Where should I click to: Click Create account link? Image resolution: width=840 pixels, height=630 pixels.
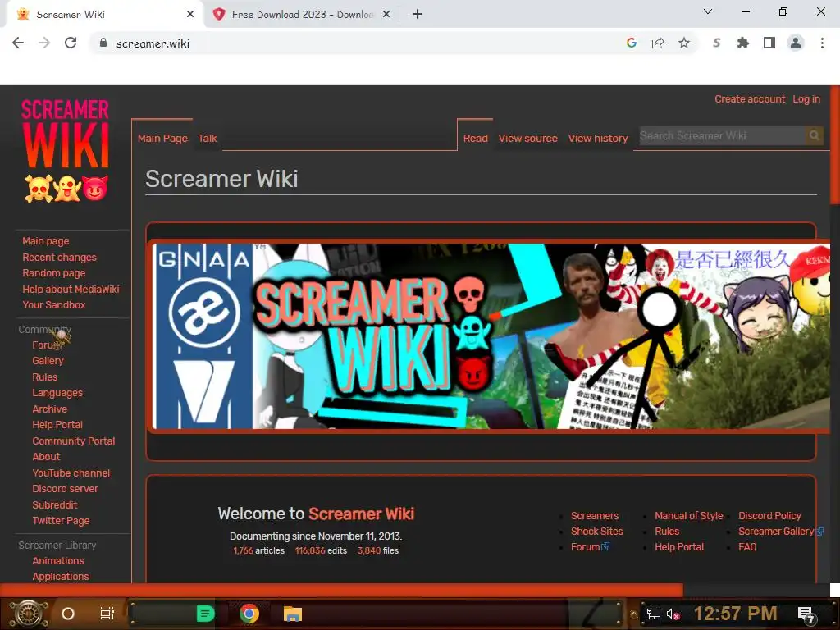coord(750,99)
